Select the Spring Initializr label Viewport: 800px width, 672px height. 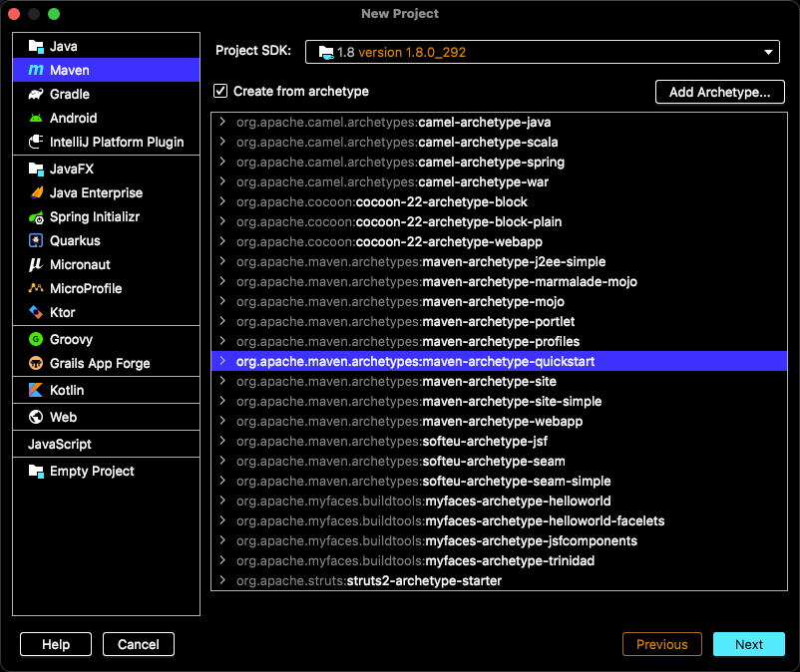(95, 217)
